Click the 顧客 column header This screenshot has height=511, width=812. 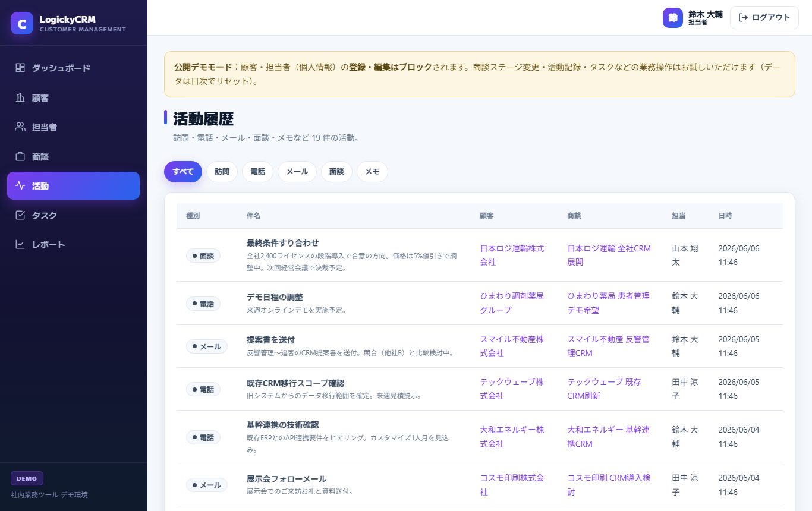487,216
